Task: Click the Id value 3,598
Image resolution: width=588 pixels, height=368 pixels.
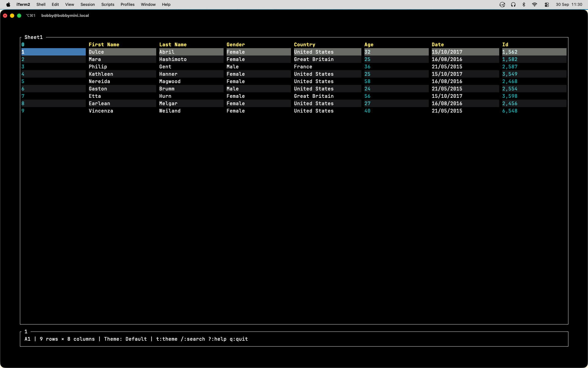Action: [x=510, y=96]
